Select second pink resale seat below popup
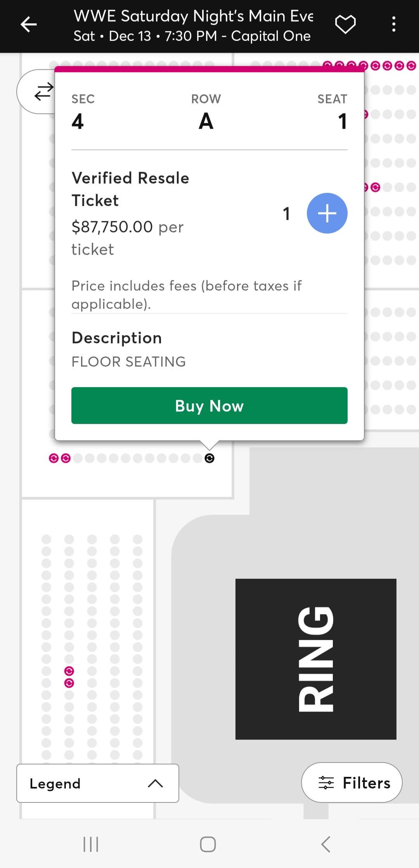The height and width of the screenshot is (868, 419). [66, 458]
